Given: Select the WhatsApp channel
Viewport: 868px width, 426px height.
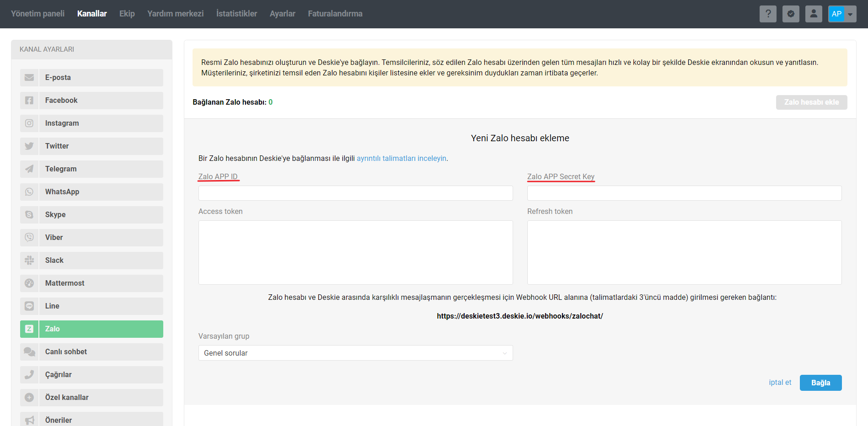Looking at the screenshot, I should coord(91,192).
